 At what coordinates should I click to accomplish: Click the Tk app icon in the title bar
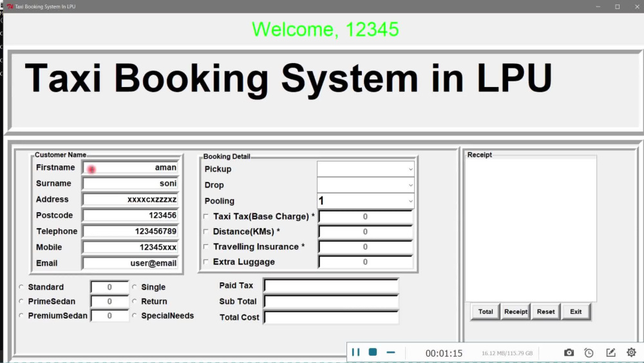10,6
